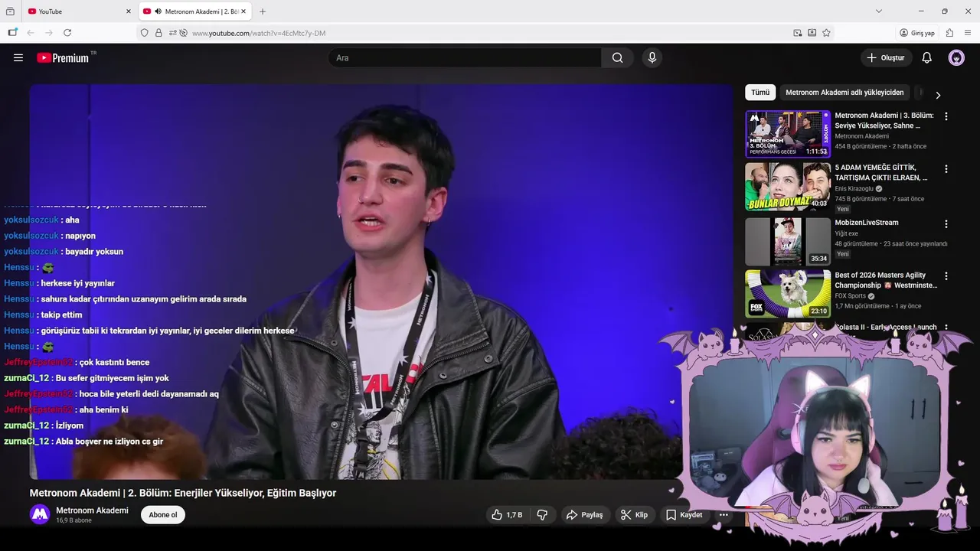Open the YouTube hamburger guide menu
The width and height of the screenshot is (980, 551).
coord(18,57)
